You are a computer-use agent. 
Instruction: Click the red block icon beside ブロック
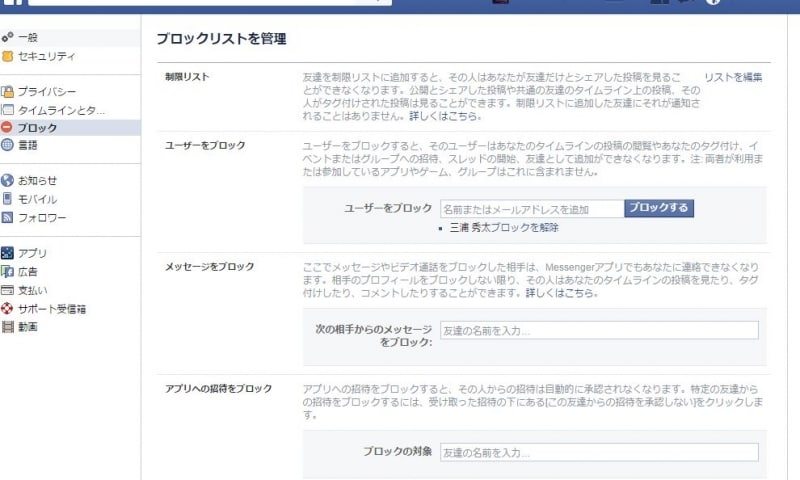click(x=7, y=127)
